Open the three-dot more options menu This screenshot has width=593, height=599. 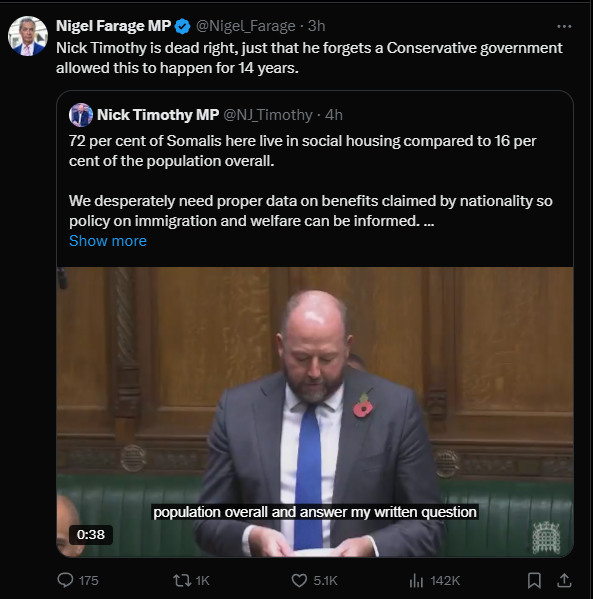(x=564, y=26)
